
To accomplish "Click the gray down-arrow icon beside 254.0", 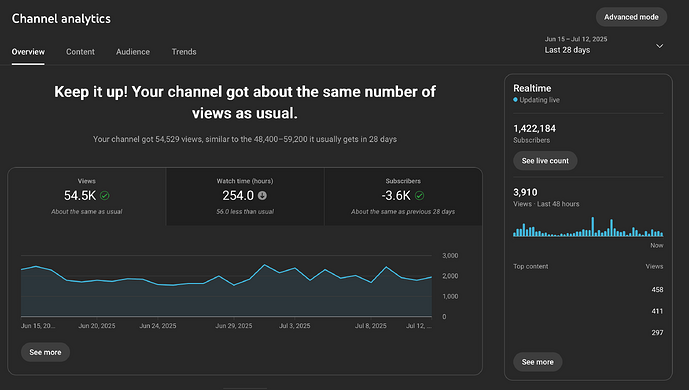I will (x=262, y=195).
